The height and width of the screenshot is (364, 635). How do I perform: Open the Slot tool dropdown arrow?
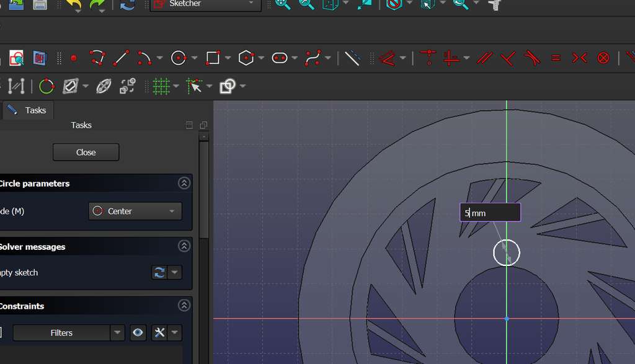(295, 58)
